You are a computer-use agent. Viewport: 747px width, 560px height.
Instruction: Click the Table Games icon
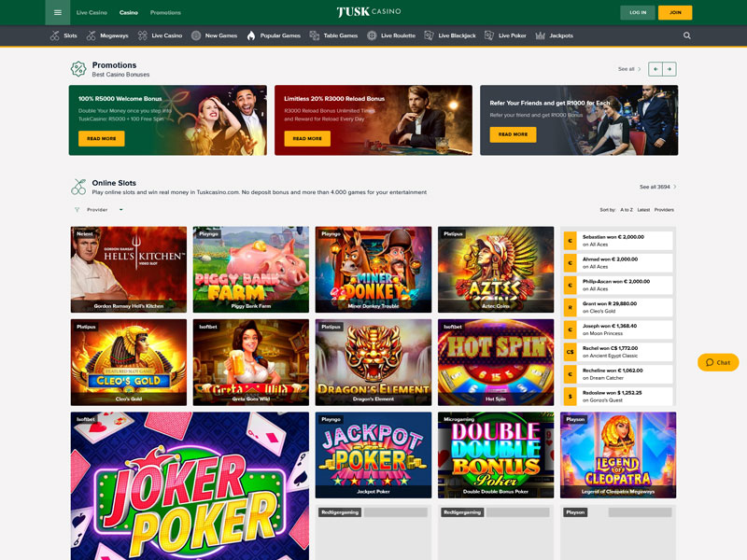point(315,35)
